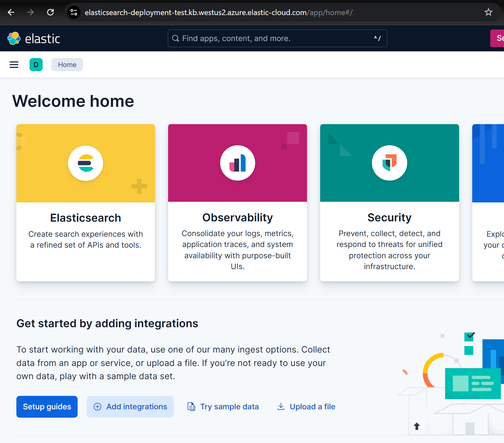504x443 pixels.
Task: Reload the page in the browser
Action: [50, 12]
